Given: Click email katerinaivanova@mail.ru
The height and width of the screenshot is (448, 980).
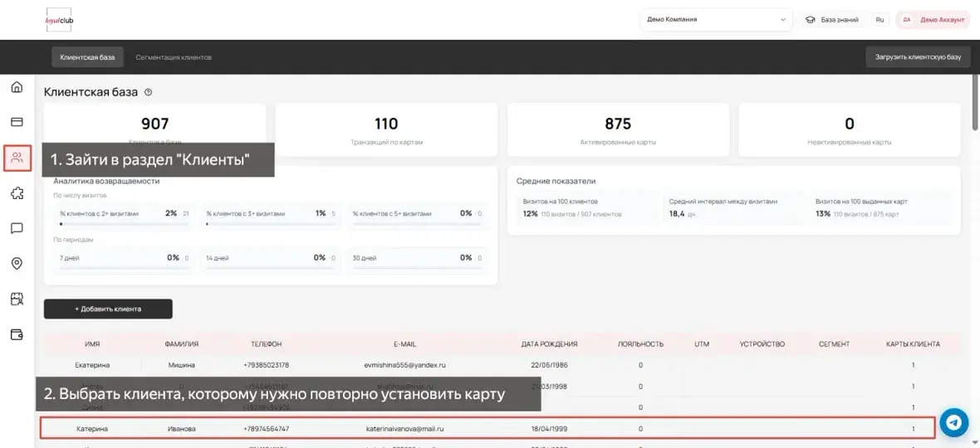Looking at the screenshot, I should [405, 429].
